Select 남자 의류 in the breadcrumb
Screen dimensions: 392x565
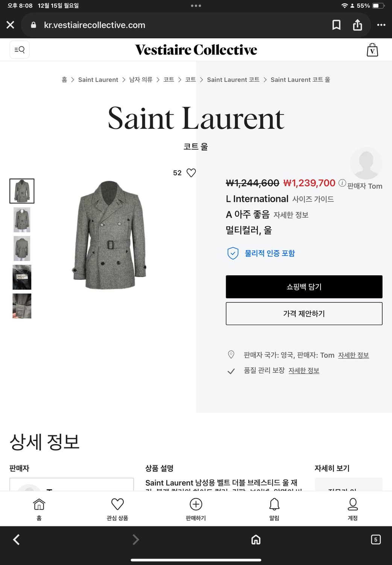coord(140,79)
